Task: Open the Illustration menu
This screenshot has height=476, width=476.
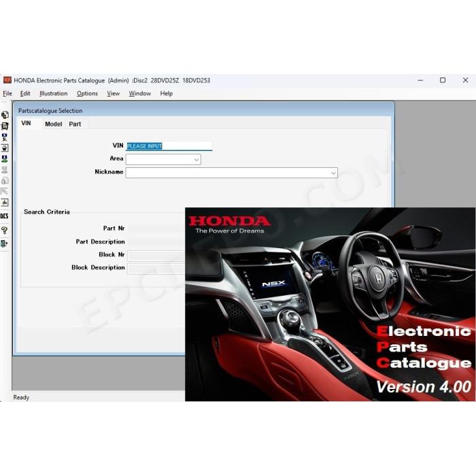Action: [54, 94]
